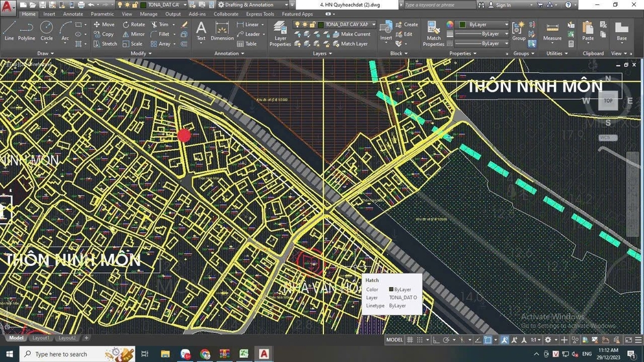The width and height of the screenshot is (644, 362).
Task: Switch to the Layout1 tab
Action: pos(41,337)
